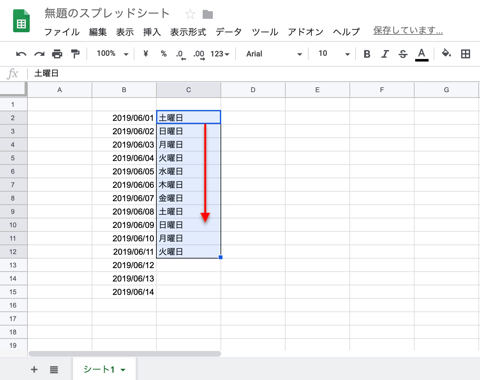The height and width of the screenshot is (380, 480).
Task: Open the シート1 tab dropdown arrow
Action: (123, 370)
